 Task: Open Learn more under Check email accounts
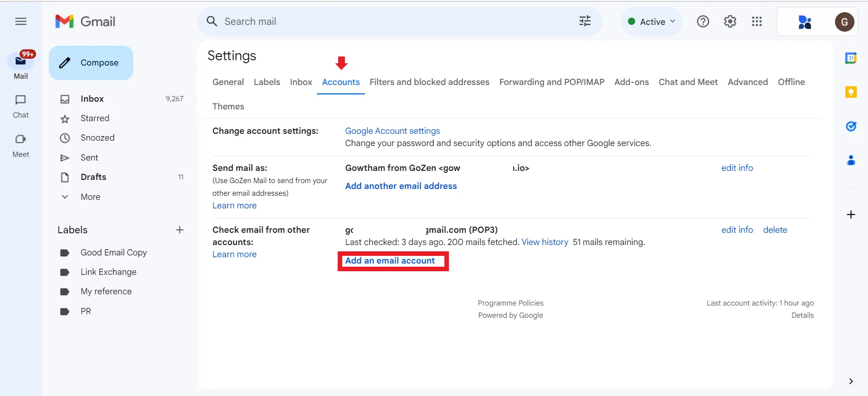click(235, 254)
